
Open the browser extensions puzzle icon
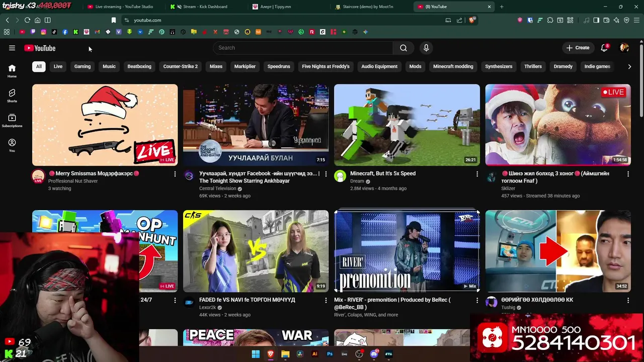(x=550, y=20)
